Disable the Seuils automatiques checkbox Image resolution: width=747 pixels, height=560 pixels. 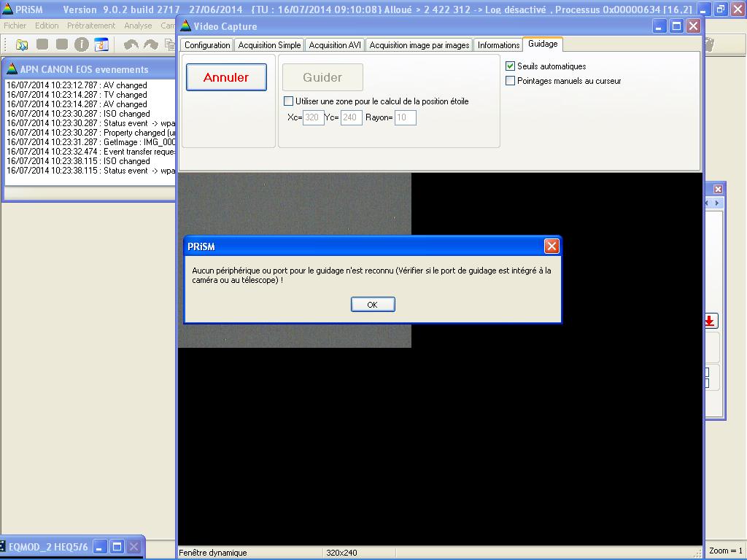pos(511,66)
